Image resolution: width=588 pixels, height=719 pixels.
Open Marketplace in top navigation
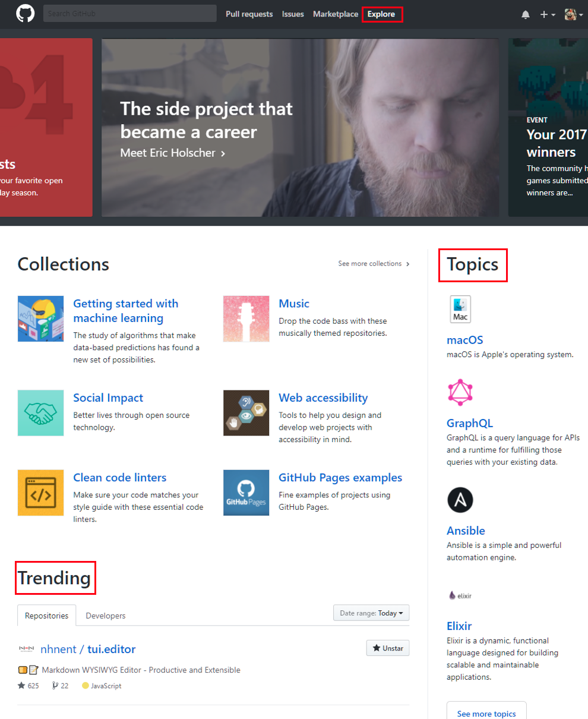pyautogui.click(x=336, y=14)
